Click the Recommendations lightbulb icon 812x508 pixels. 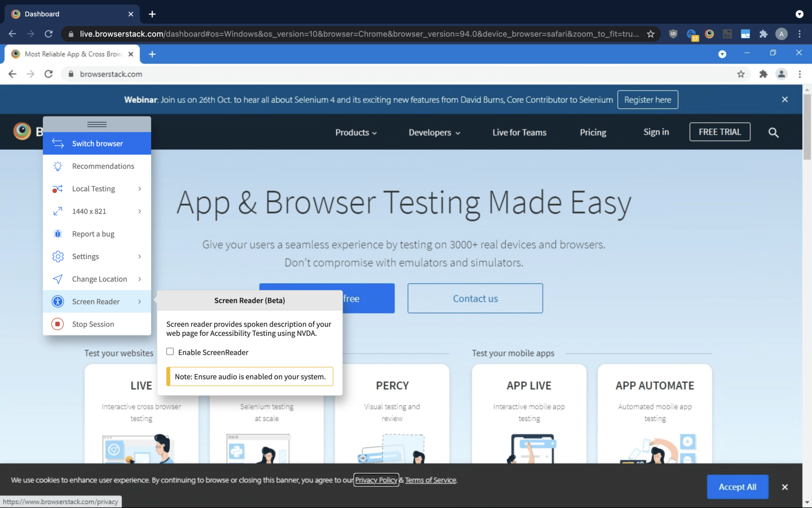coord(57,166)
